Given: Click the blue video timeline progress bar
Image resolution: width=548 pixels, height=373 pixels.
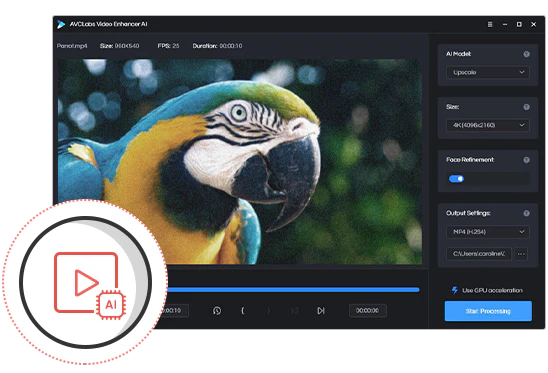Looking at the screenshot, I should coord(293,290).
